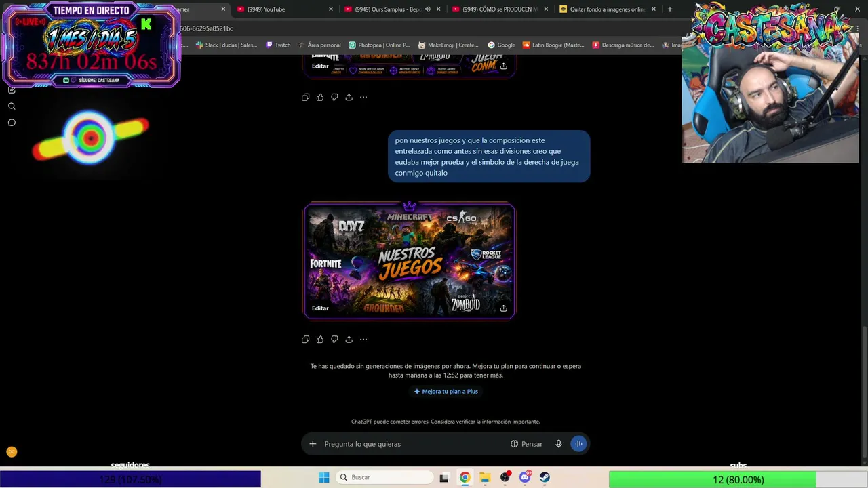The width and height of the screenshot is (868, 488).
Task: Open 'Descarga música de...' bookmark
Action: point(623,45)
